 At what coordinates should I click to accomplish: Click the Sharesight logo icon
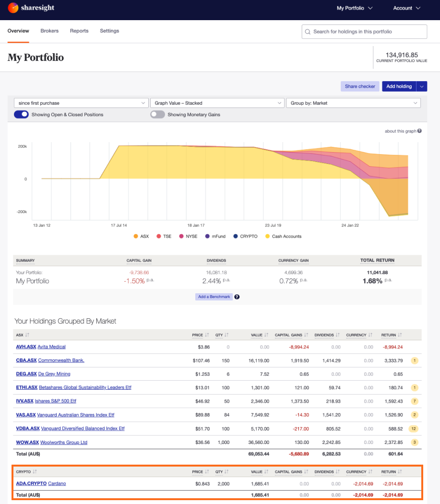(x=13, y=8)
